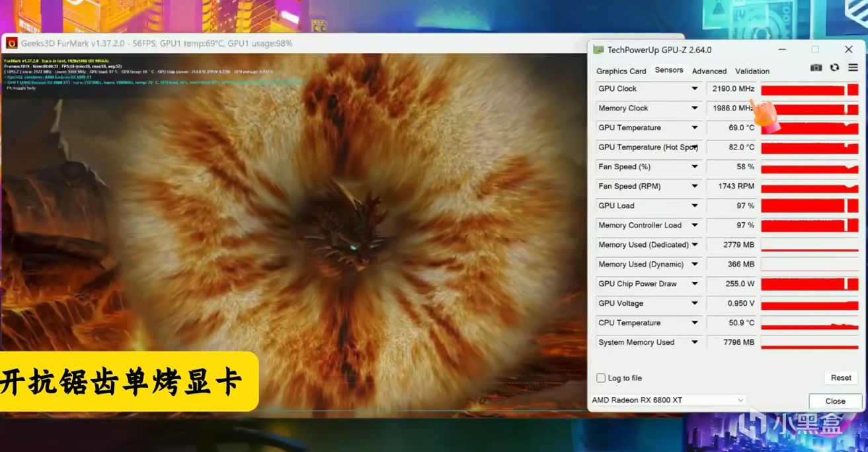Viewport: 868px width, 452px height.
Task: Click the GPU Chip Power Draw graph
Action: click(810, 284)
